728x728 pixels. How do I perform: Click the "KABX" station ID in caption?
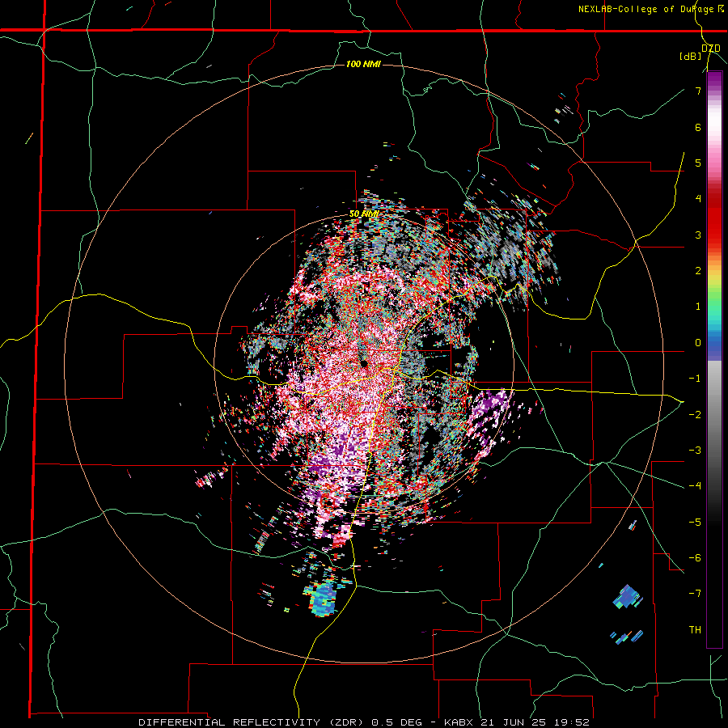pyautogui.click(x=459, y=722)
